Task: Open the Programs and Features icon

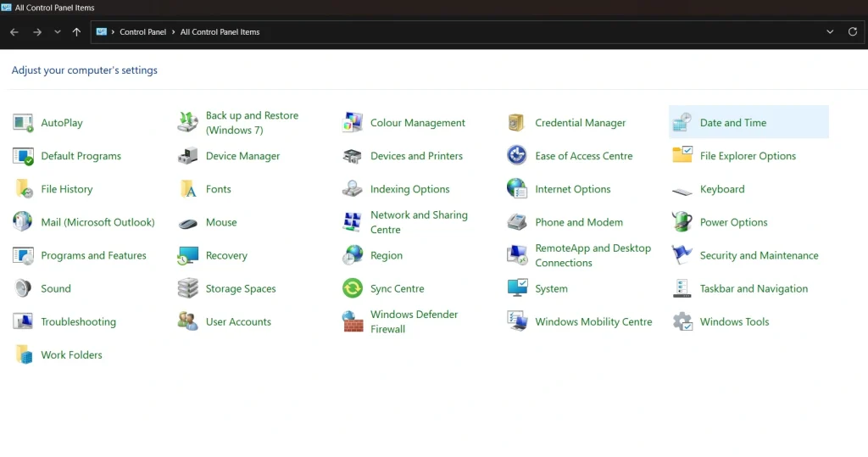Action: tap(23, 255)
